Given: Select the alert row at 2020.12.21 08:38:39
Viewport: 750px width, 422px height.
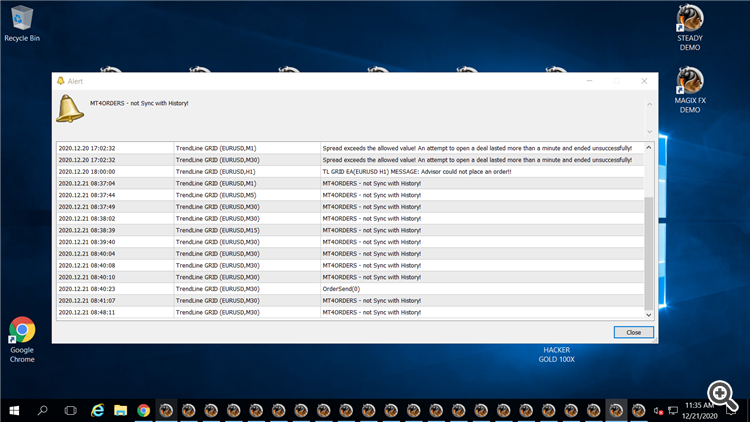Looking at the screenshot, I should (x=350, y=230).
